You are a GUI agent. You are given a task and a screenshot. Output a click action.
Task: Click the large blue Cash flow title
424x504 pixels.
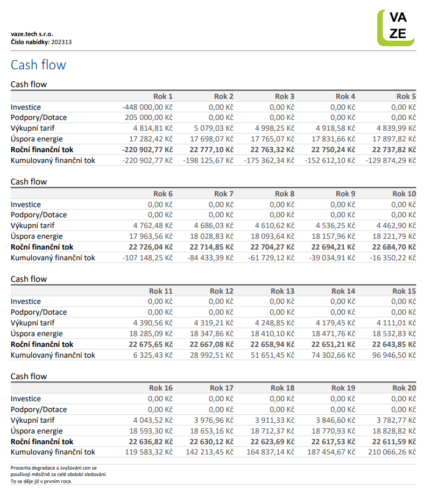click(x=38, y=65)
